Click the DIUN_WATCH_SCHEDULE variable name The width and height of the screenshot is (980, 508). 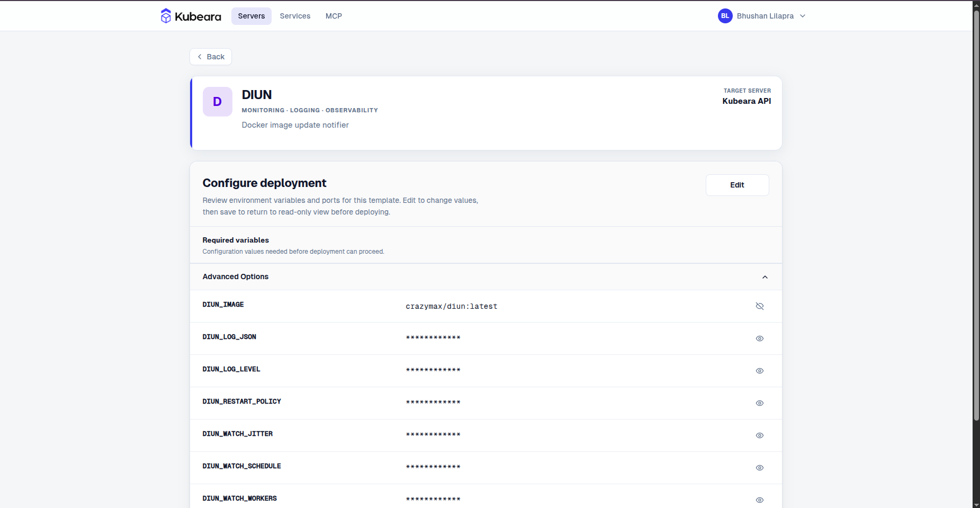tap(242, 466)
